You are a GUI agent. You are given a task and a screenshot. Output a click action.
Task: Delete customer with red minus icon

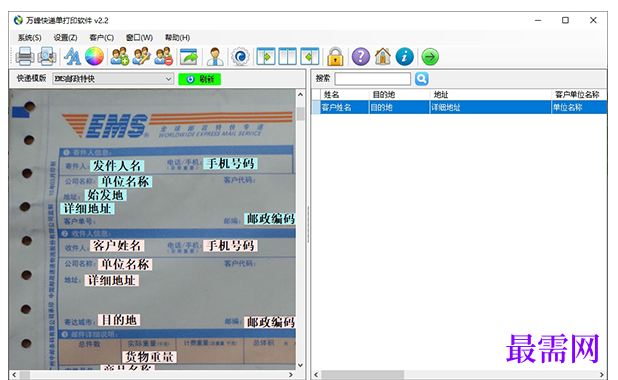164,56
